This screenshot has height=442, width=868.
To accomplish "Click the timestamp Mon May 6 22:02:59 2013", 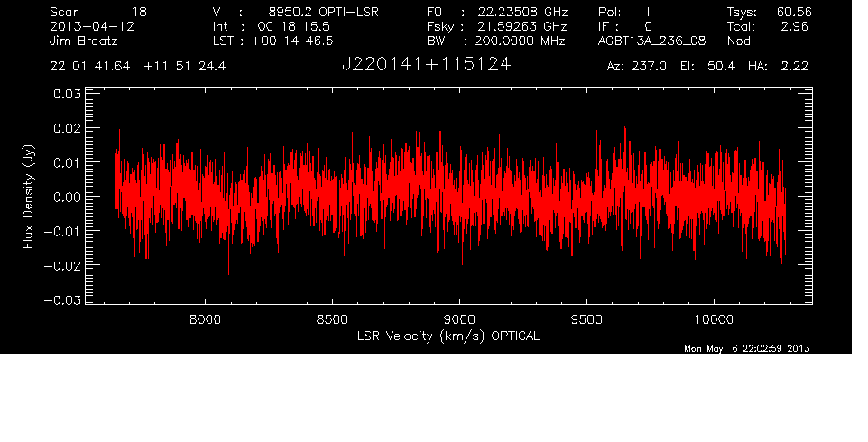I will click(747, 348).
